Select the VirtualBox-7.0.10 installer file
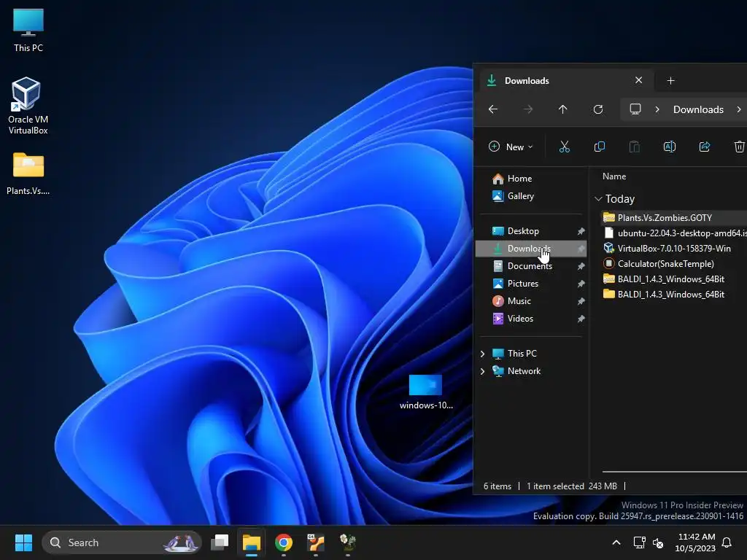 point(673,249)
